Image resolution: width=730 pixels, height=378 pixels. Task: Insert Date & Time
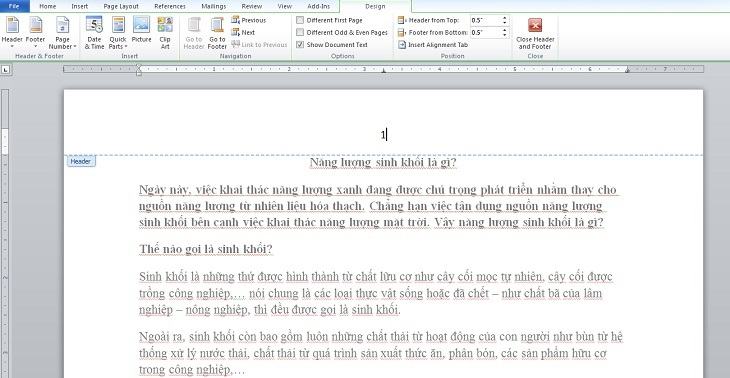pyautogui.click(x=95, y=32)
